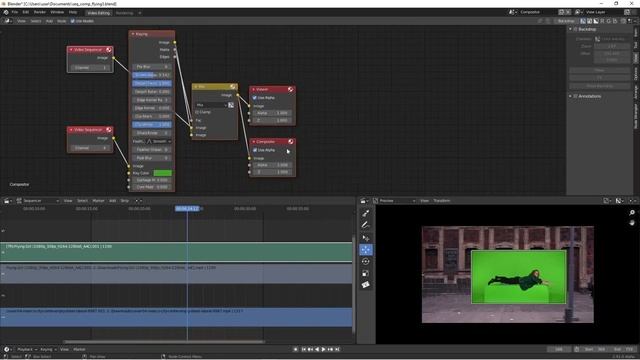The width and height of the screenshot is (640, 360).
Task: Open the Sequencer view type dropdown
Action: 38,201
